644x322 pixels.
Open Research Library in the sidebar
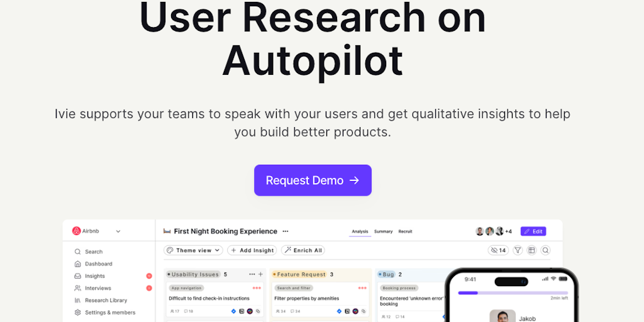coord(101,300)
